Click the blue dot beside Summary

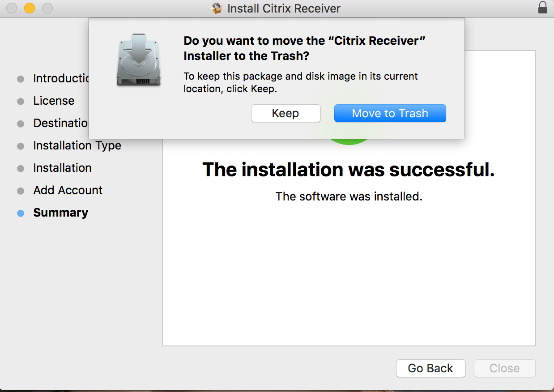[21, 213]
